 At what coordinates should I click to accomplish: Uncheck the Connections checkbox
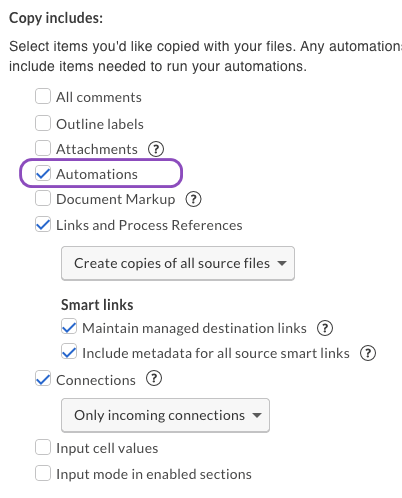(x=43, y=379)
